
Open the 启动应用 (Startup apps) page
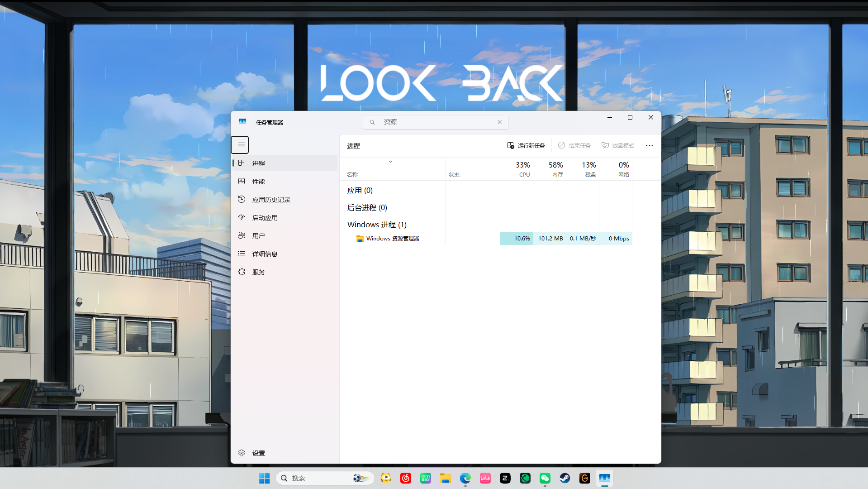tap(285, 217)
